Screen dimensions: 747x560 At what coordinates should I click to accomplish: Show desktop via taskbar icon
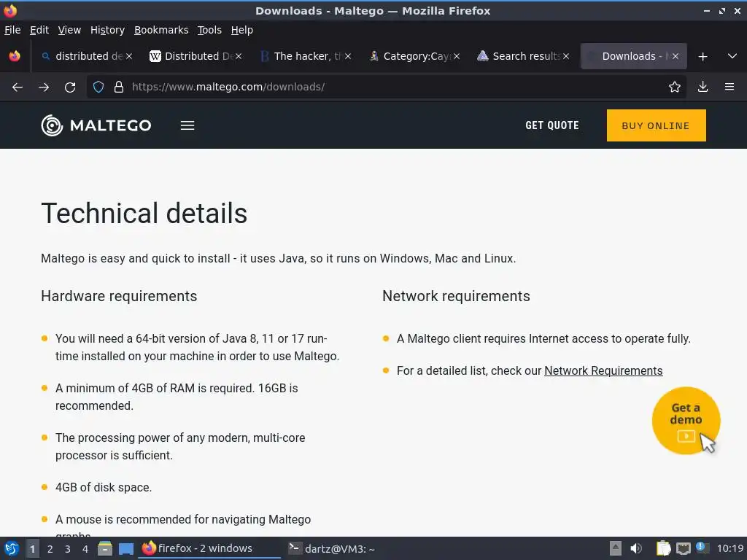click(x=125, y=549)
